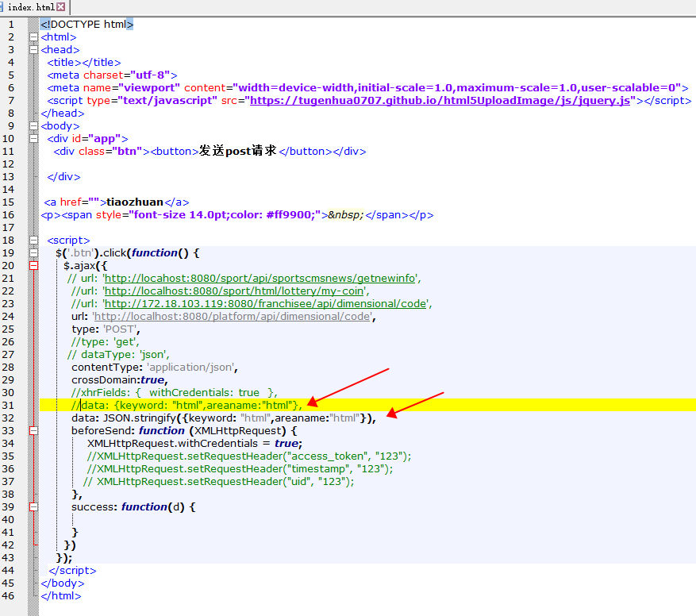Viewport: 696px width, 616px height.
Task: Click 'crossDomain:true,' text
Action: [120, 380]
